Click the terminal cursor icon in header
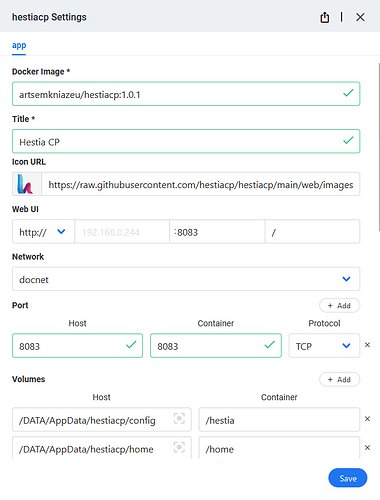This screenshot has height=500, width=380. point(341,17)
